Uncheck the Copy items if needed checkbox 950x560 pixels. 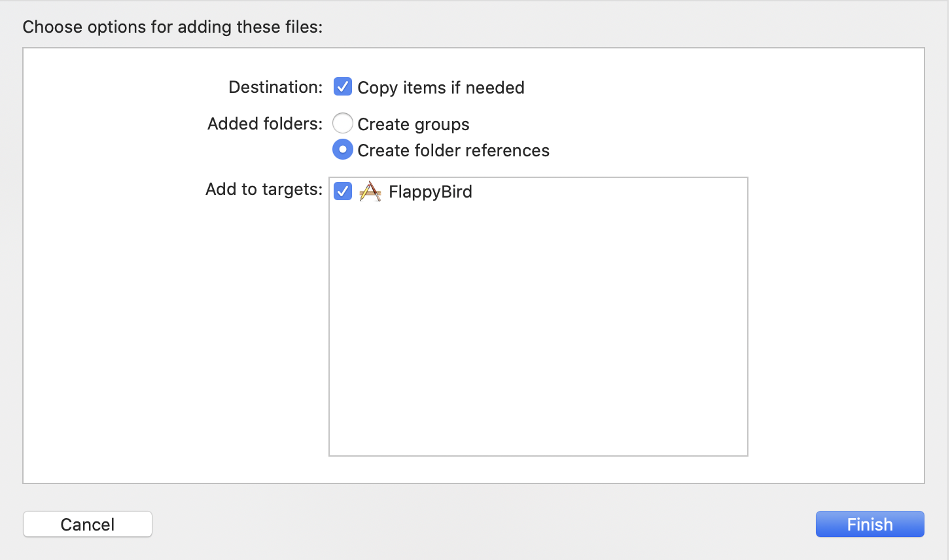(x=343, y=87)
